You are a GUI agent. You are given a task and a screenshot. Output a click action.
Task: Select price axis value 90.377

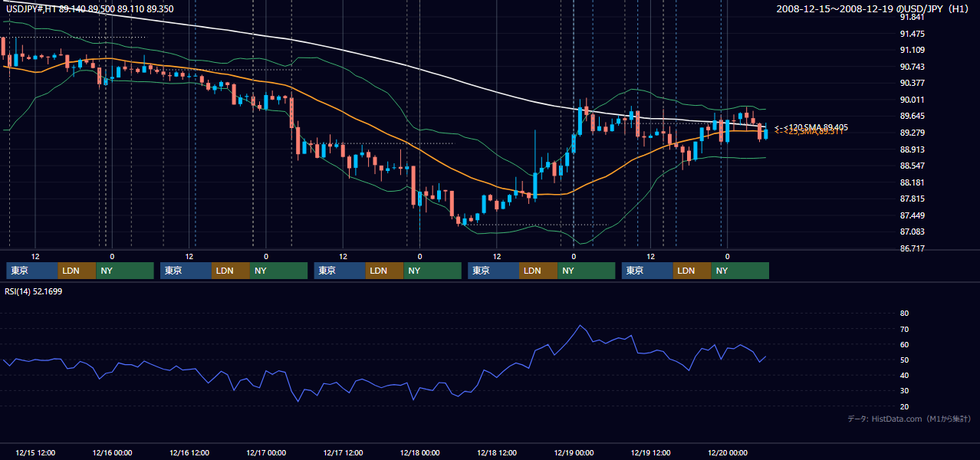click(x=912, y=83)
